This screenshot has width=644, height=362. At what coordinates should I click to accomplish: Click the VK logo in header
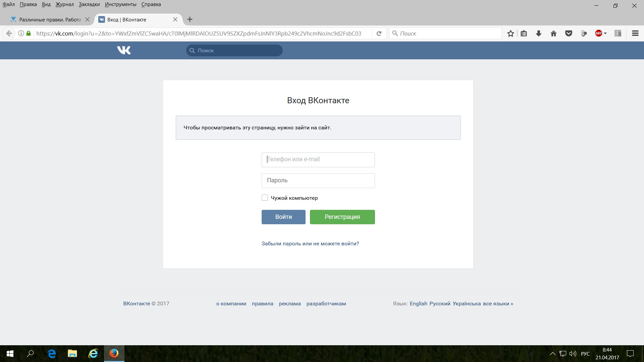pos(124,50)
